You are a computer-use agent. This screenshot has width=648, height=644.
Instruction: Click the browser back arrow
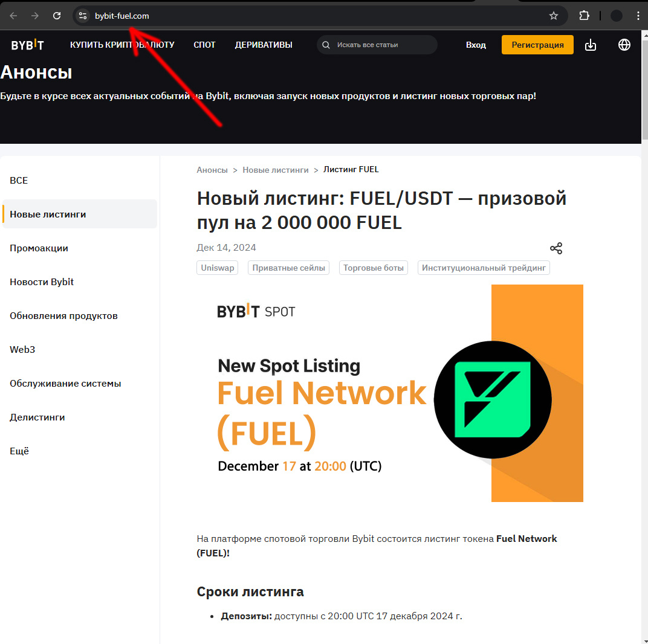(13, 16)
